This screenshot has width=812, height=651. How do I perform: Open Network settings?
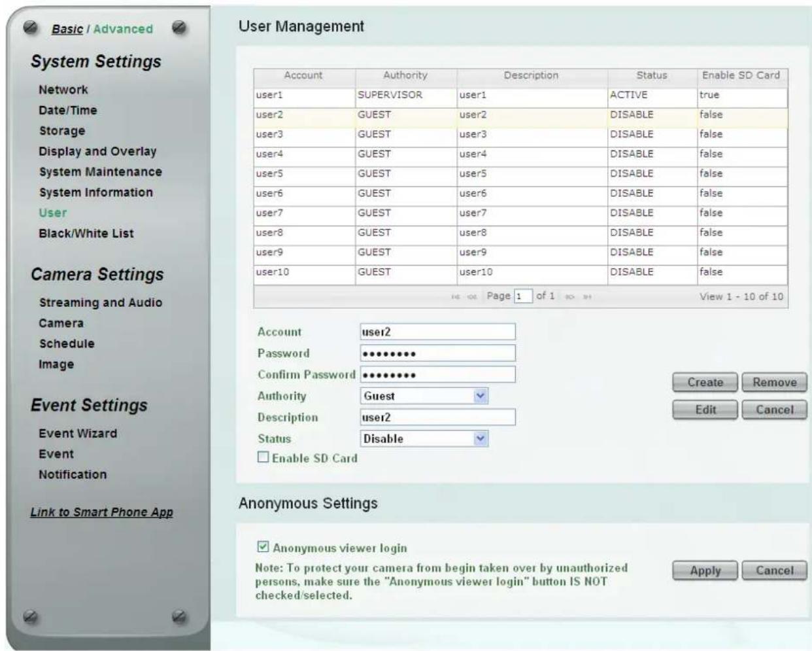tap(63, 90)
